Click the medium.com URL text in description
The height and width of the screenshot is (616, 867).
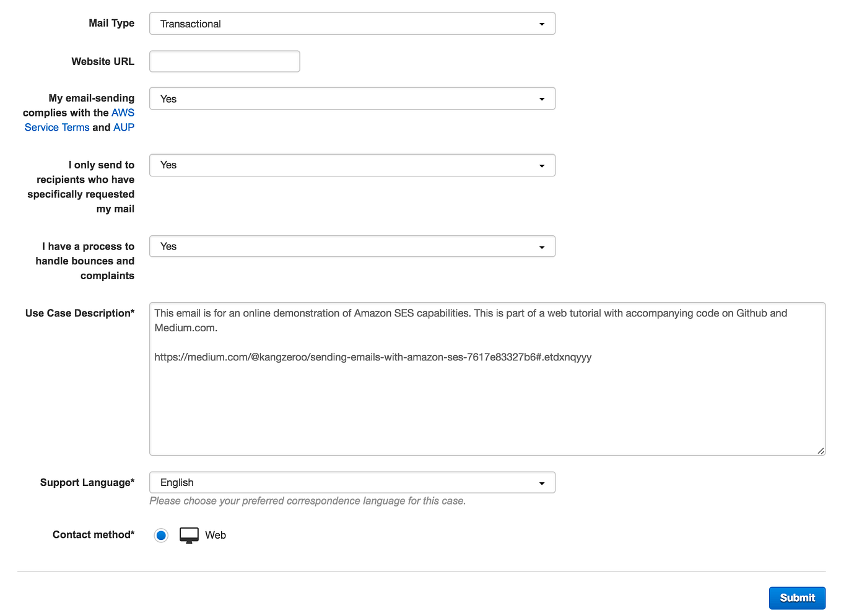click(x=373, y=357)
